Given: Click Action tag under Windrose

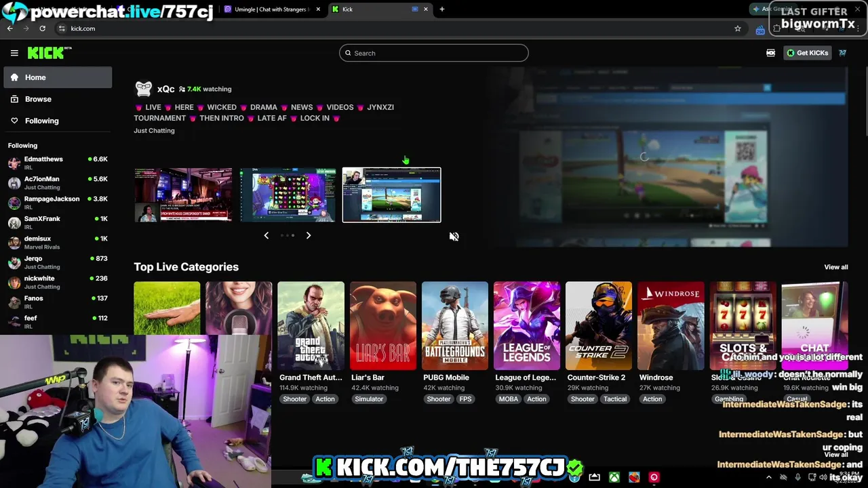Looking at the screenshot, I should coord(652,399).
